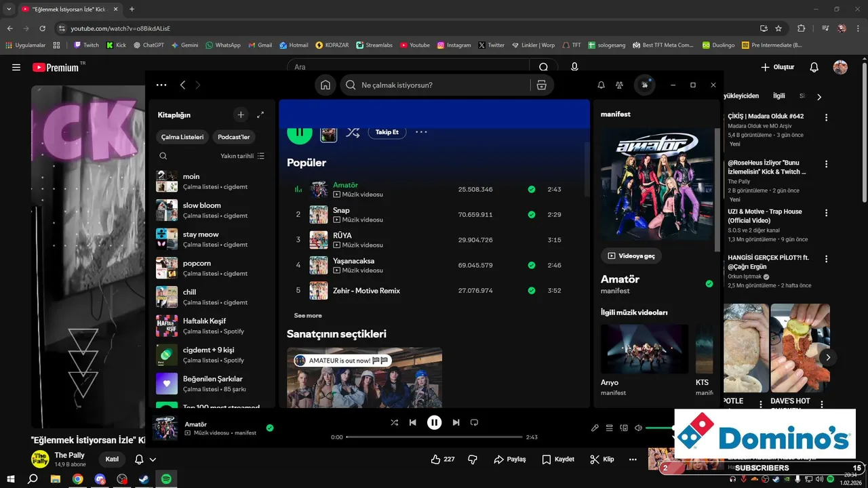
Task: Pause artist playback with green button
Action: [300, 132]
